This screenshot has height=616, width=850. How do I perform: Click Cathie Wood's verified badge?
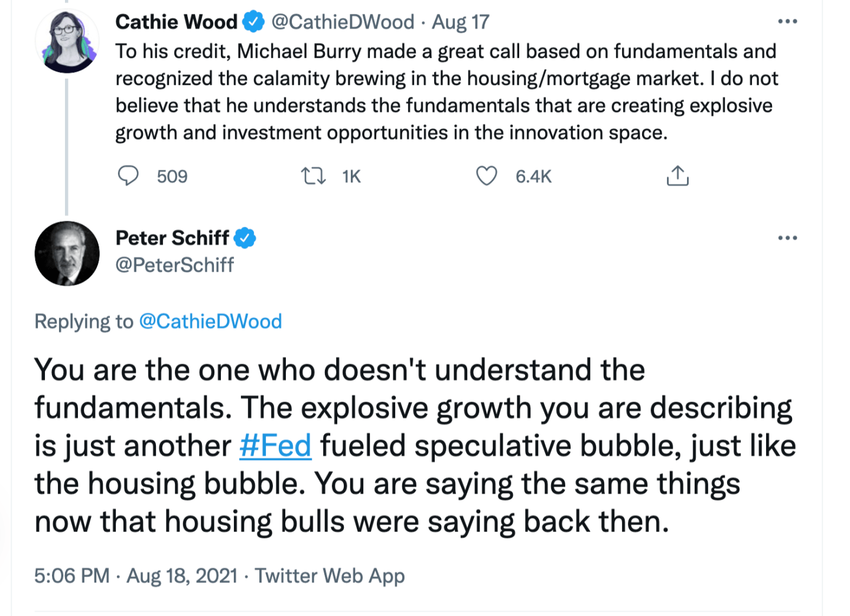pos(253,22)
